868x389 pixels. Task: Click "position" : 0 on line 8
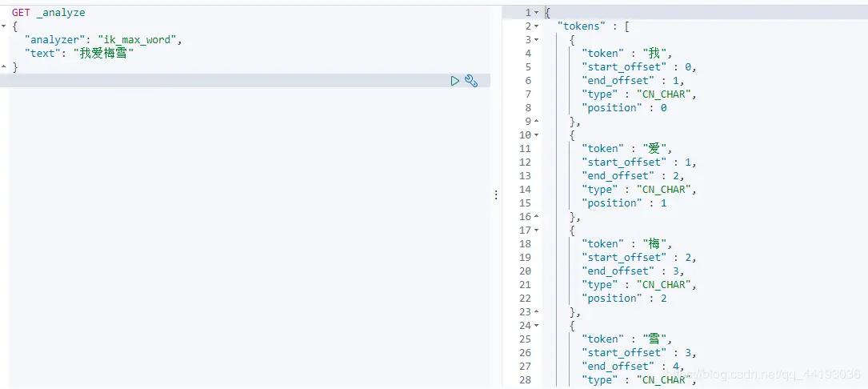(x=624, y=107)
